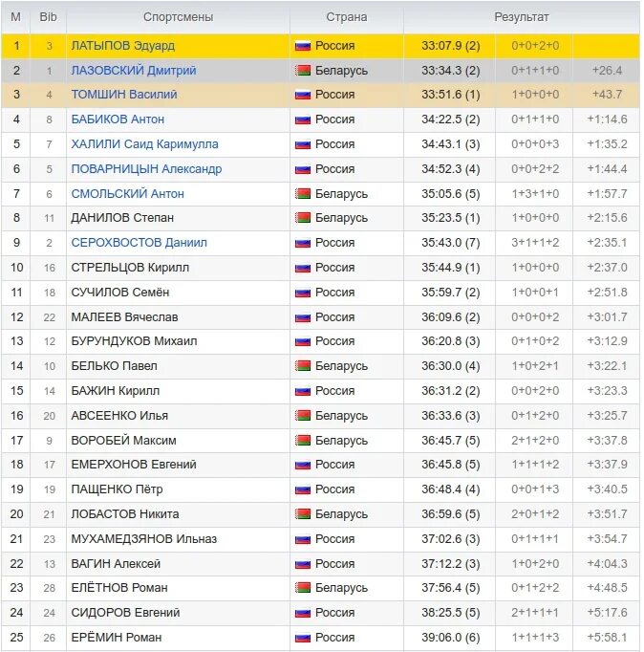Click the Russia flag in ПАЩЕНКО row

coord(303,489)
